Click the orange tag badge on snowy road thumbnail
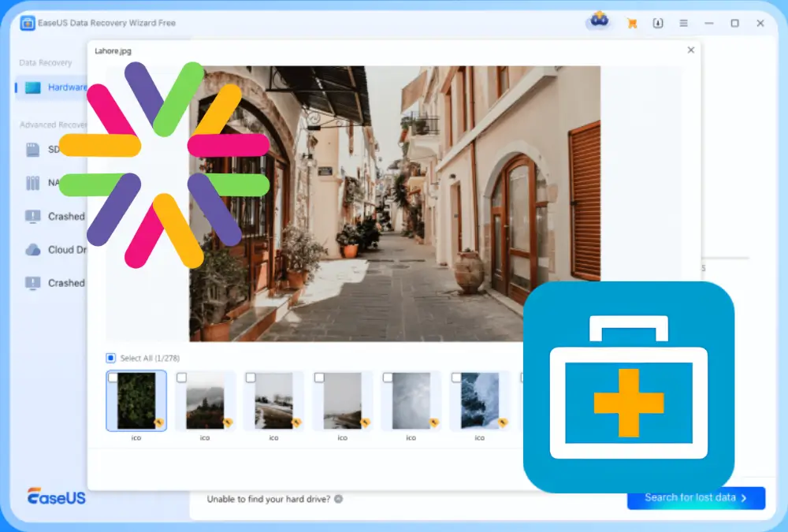This screenshot has width=788, height=532. pyautogui.click(x=296, y=422)
